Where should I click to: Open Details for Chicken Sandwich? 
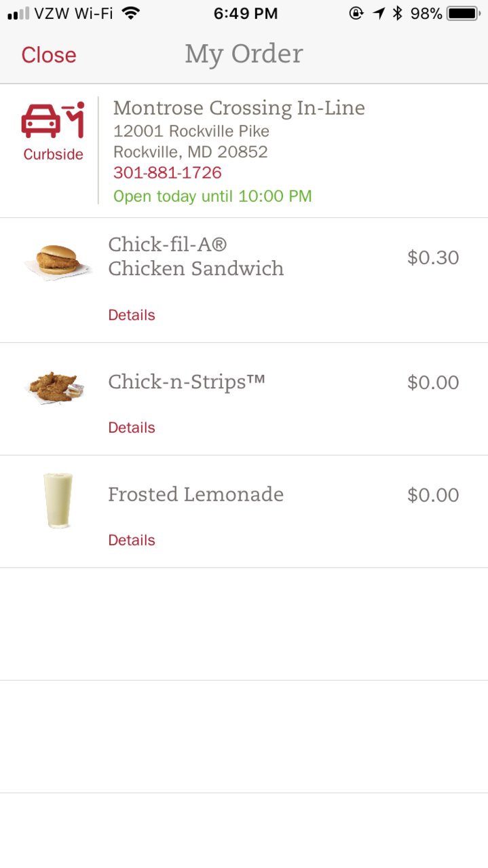[x=132, y=315]
